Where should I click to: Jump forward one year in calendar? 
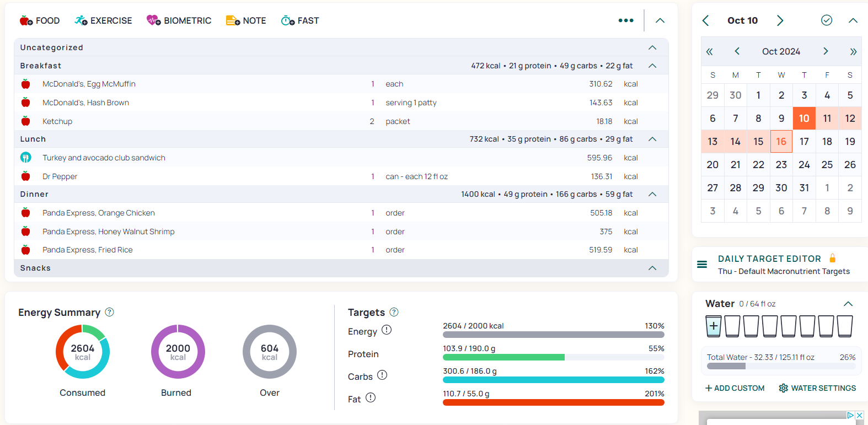click(853, 51)
